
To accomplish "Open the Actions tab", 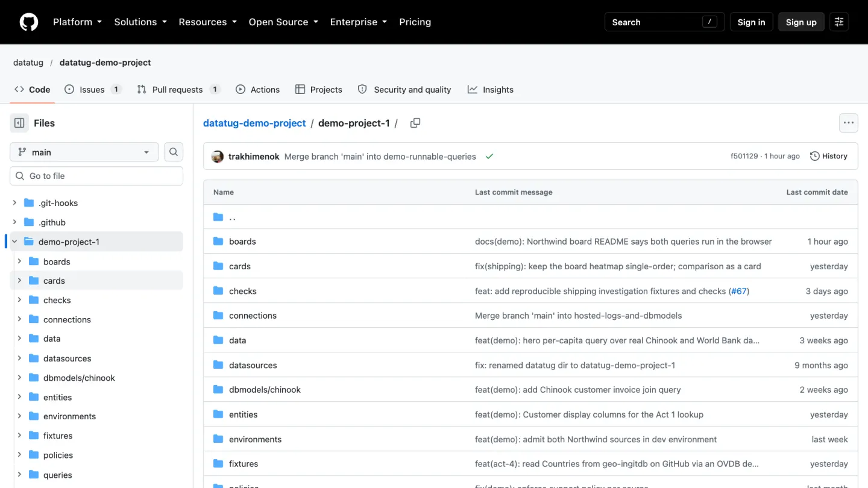I will [x=257, y=90].
